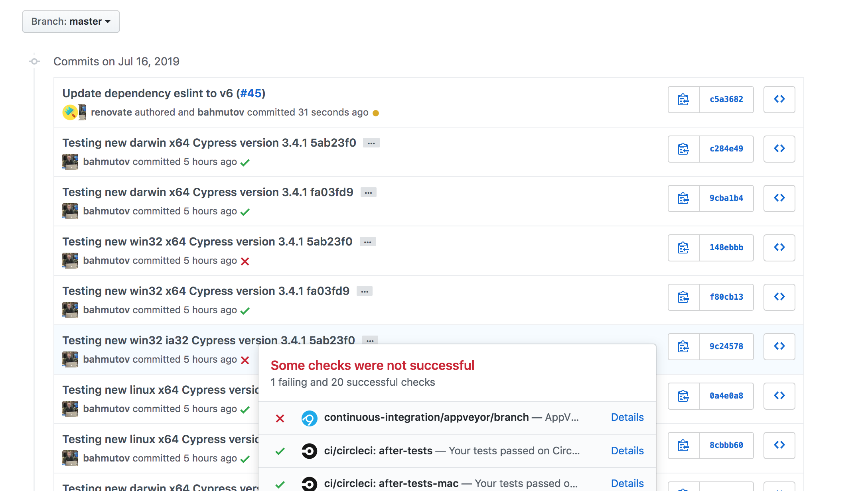Browse repository at commit 148ebbb
The height and width of the screenshot is (491, 868).
[x=779, y=247]
